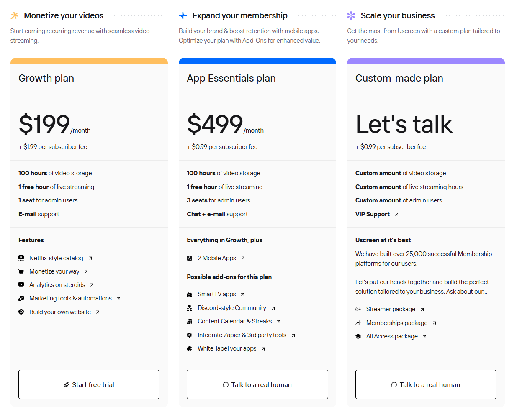
Task: Click the Marketing tools & automations icon
Action: click(x=21, y=299)
